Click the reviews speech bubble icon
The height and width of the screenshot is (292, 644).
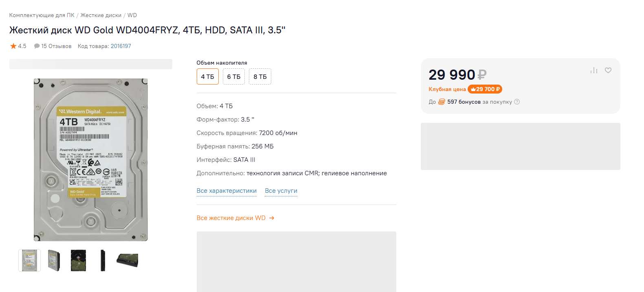click(x=37, y=46)
